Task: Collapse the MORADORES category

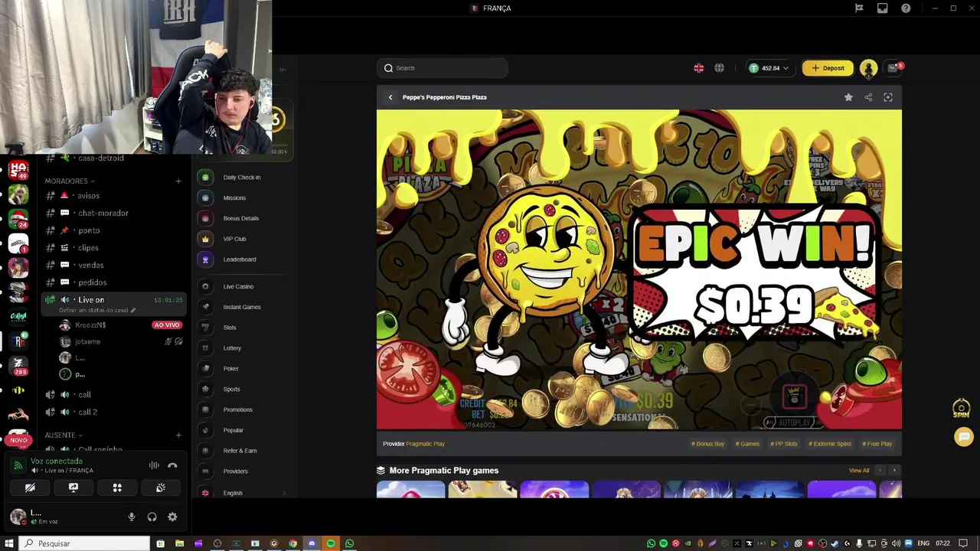Action: pyautogui.click(x=70, y=181)
